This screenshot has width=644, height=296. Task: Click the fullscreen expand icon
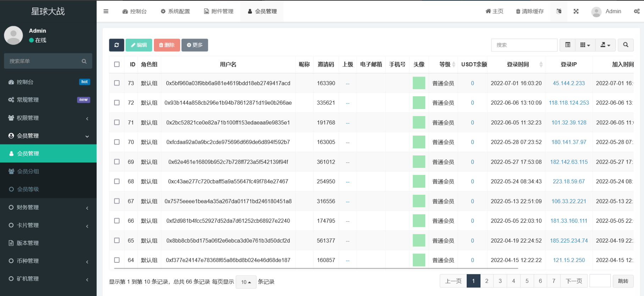[x=576, y=11]
